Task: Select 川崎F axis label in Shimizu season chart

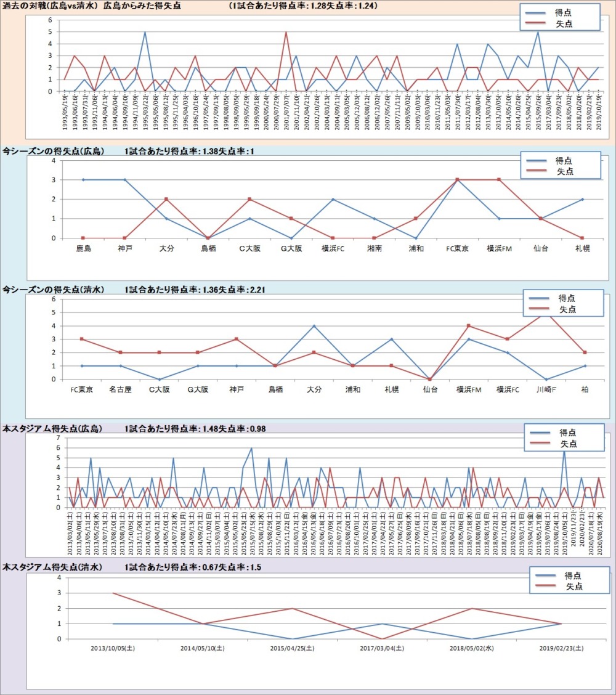Action: pyautogui.click(x=545, y=390)
